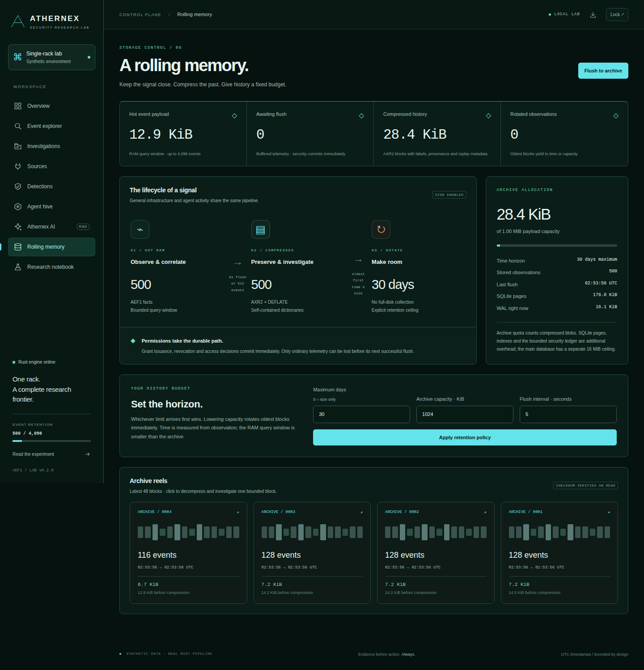Click the Investigations folder icon
The width and height of the screenshot is (644, 670).
coord(18,146)
